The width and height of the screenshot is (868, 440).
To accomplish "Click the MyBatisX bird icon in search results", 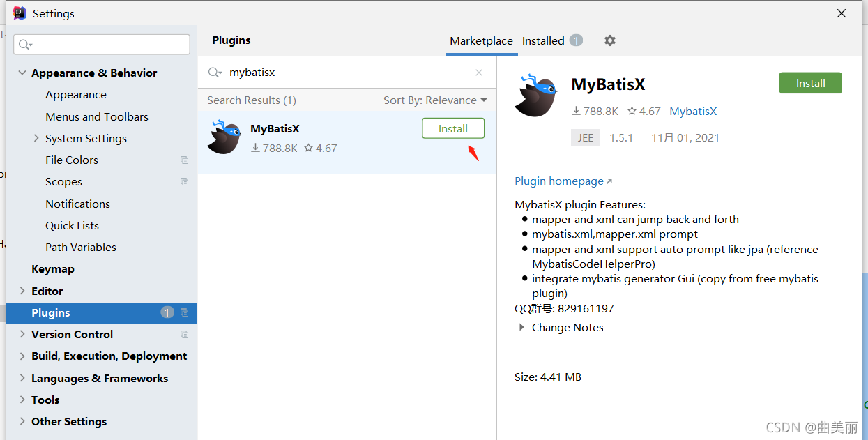I will [x=224, y=137].
